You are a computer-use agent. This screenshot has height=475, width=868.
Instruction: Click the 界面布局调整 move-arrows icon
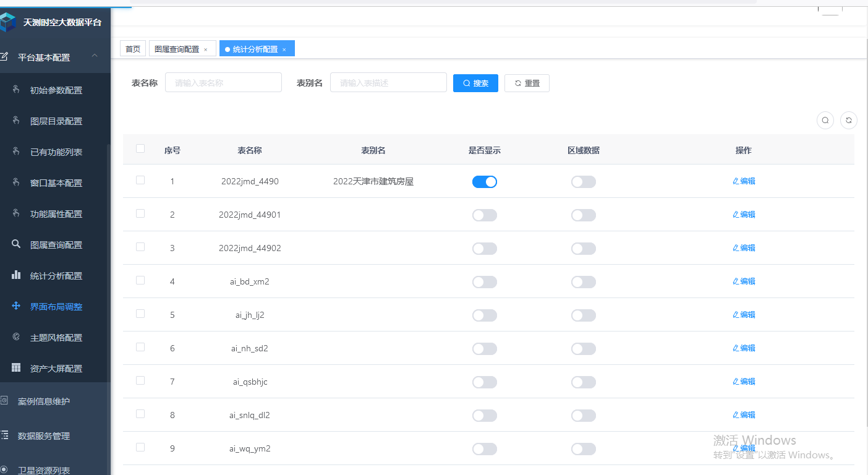(x=15, y=306)
